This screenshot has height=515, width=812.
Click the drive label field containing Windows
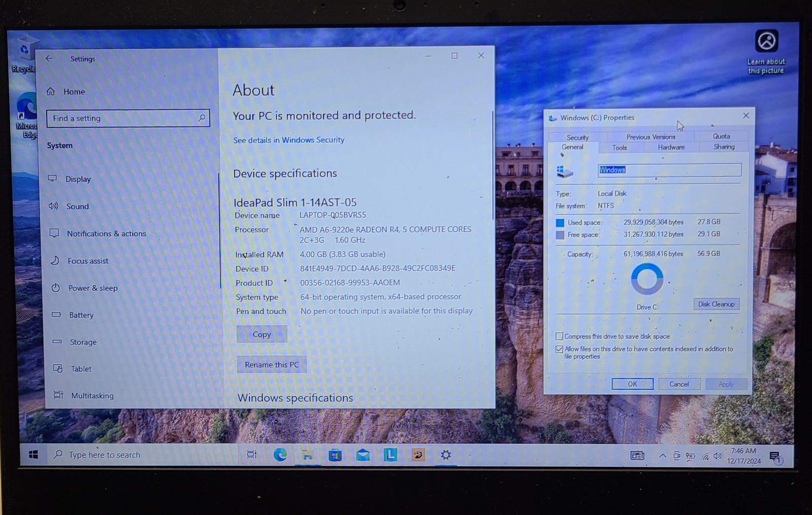669,169
